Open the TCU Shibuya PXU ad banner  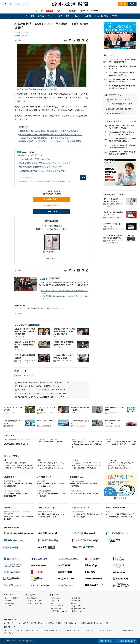[x=120, y=36]
